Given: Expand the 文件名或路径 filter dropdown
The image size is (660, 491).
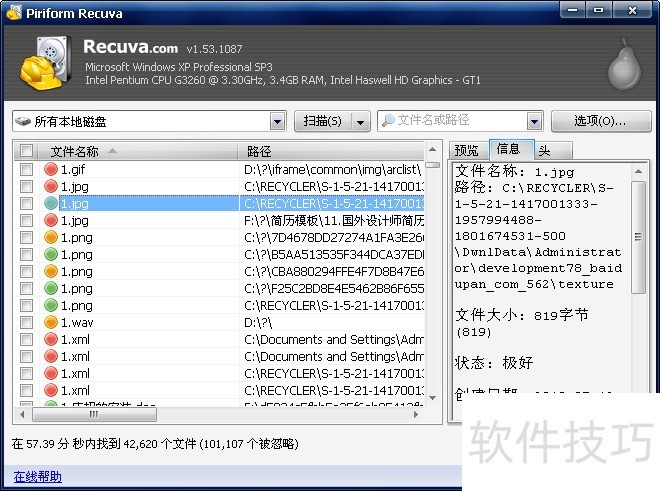Looking at the screenshot, I should (x=534, y=122).
